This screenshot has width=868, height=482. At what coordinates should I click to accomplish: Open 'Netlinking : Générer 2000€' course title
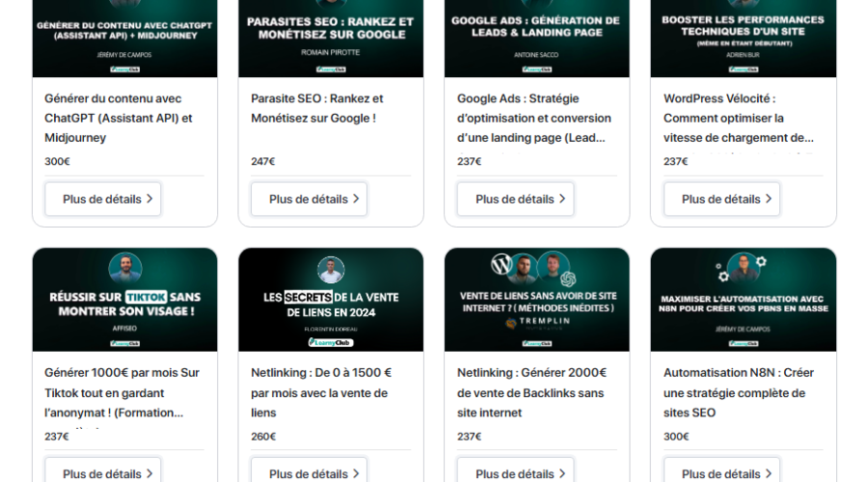pyautogui.click(x=531, y=392)
